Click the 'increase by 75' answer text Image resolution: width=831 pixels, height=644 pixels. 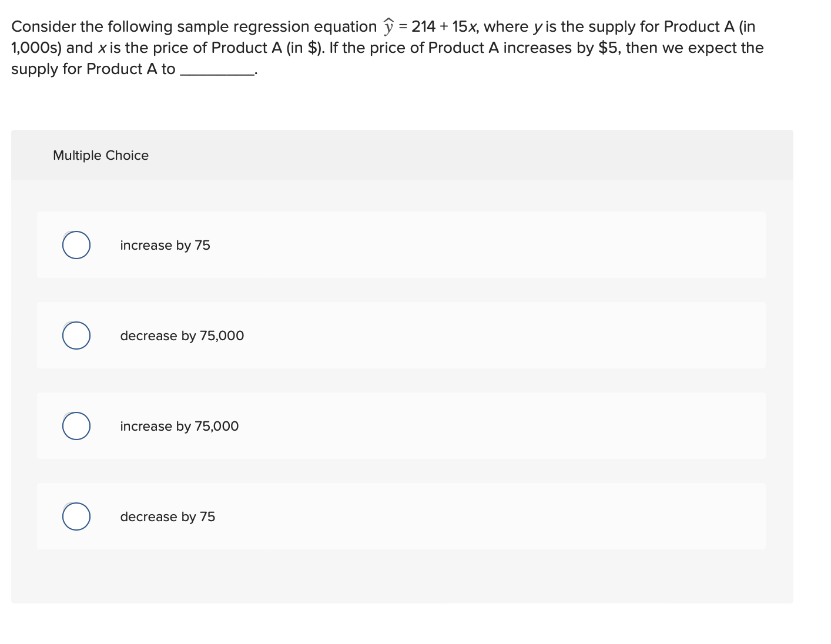pyautogui.click(x=165, y=245)
